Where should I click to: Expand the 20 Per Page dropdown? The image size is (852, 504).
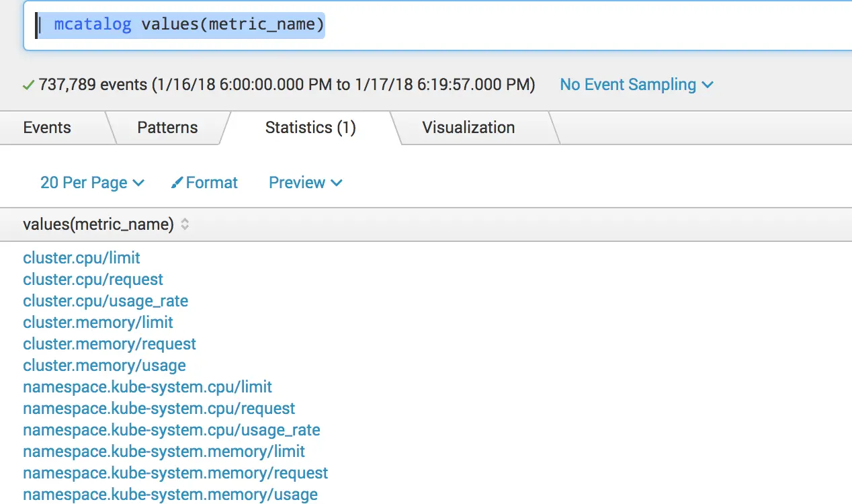click(92, 183)
